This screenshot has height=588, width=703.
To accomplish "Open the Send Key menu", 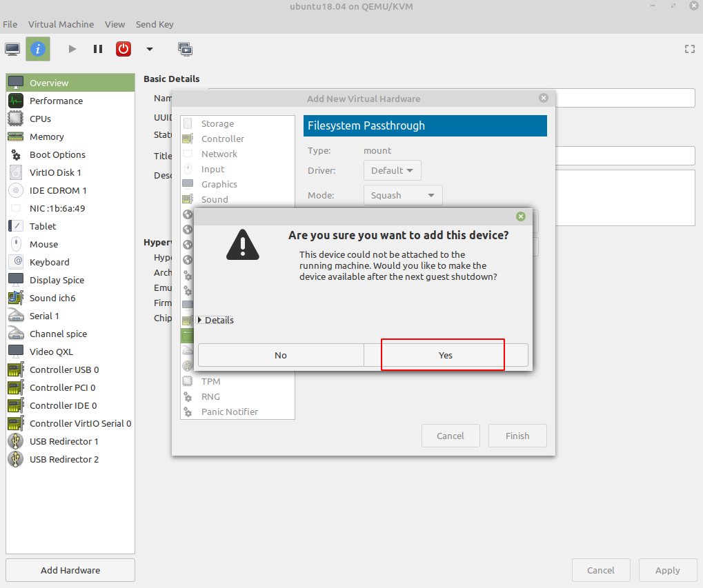I will point(155,24).
